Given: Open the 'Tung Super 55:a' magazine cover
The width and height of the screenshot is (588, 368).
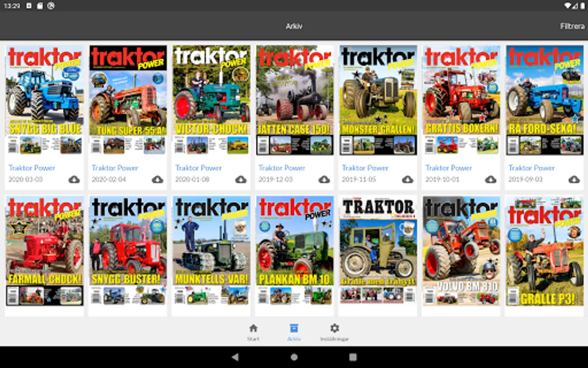Looking at the screenshot, I should (x=128, y=100).
